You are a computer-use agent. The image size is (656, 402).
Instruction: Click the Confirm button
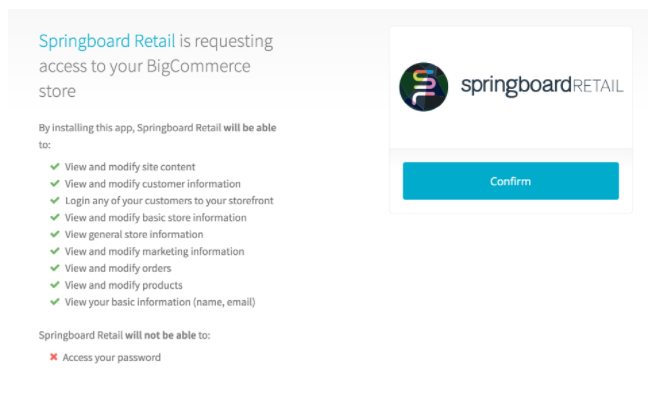(x=510, y=181)
